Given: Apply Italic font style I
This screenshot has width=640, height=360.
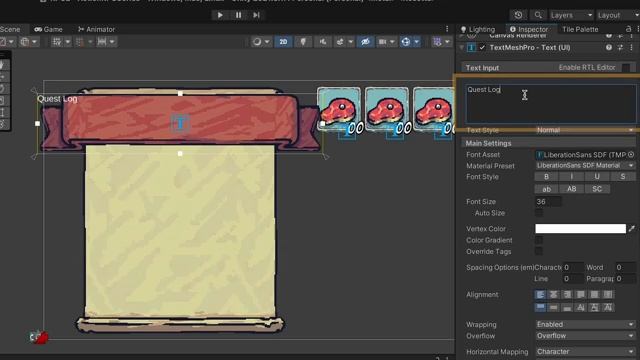Looking at the screenshot, I should coord(571,177).
